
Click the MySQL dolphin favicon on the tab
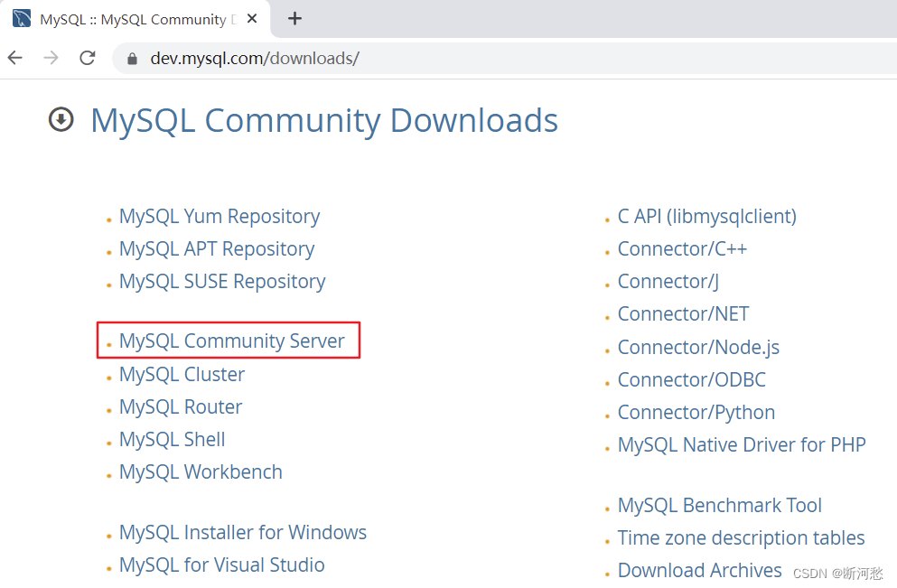[20, 18]
